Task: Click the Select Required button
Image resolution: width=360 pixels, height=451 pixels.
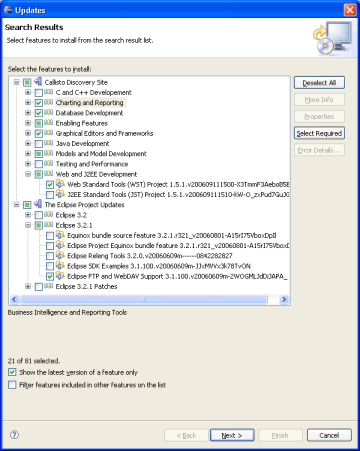Action: click(319, 133)
